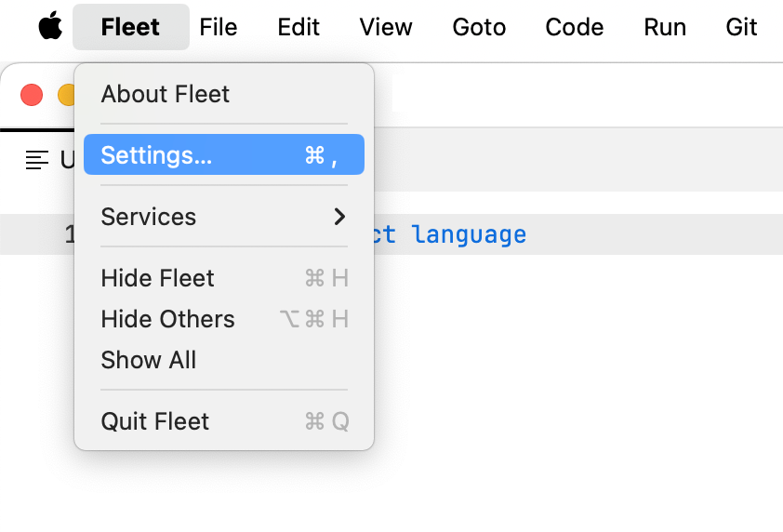783x532 pixels.
Task: Open the Git menu
Action: [x=741, y=27]
